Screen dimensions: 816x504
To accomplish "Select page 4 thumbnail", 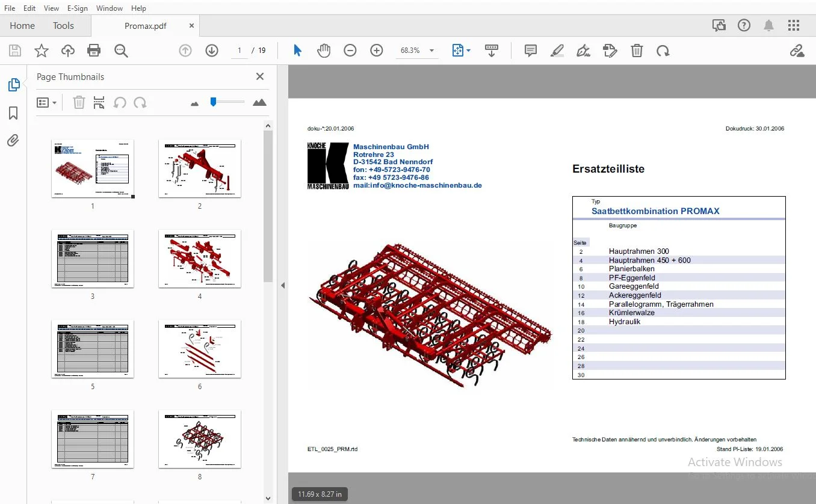I will coord(200,259).
